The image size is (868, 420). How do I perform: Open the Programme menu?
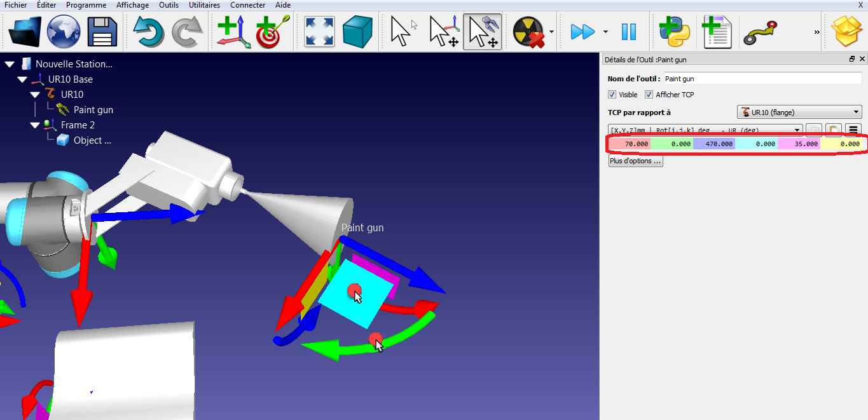[x=86, y=5]
